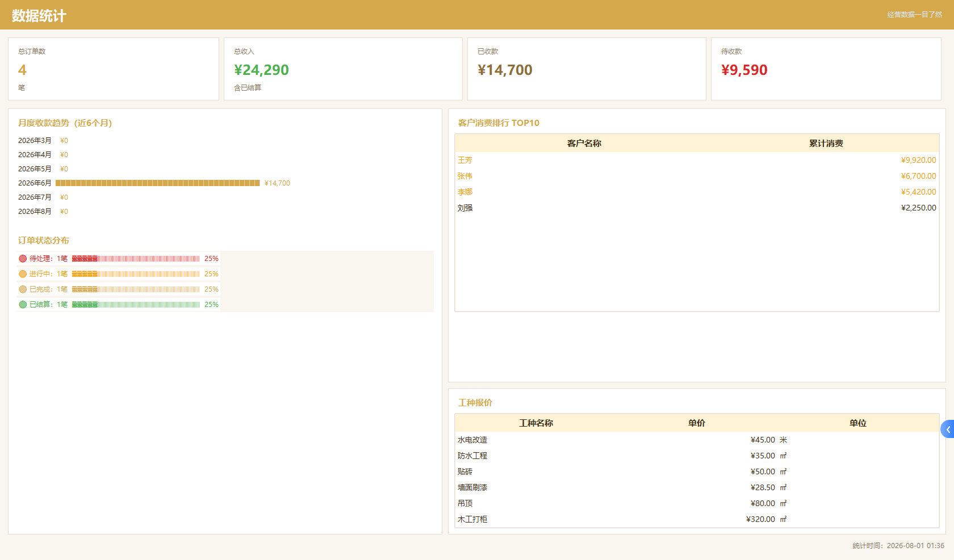This screenshot has height=560, width=954.
Task: Click the ¥14,700 received amount
Action: pyautogui.click(x=505, y=70)
